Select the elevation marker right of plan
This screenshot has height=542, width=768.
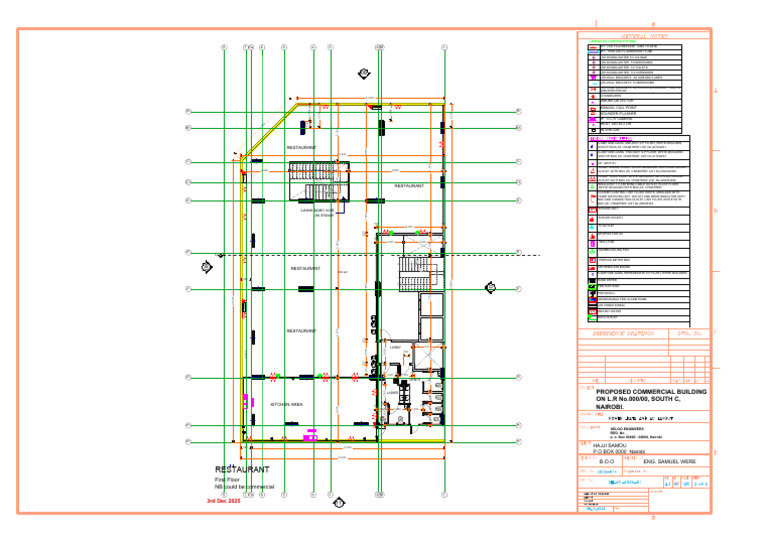click(x=490, y=287)
